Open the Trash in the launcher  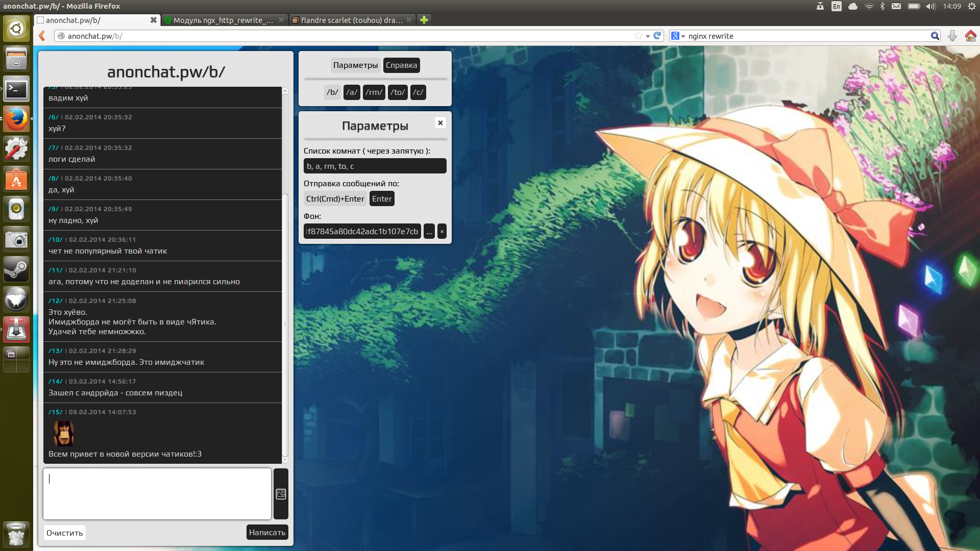(16, 534)
